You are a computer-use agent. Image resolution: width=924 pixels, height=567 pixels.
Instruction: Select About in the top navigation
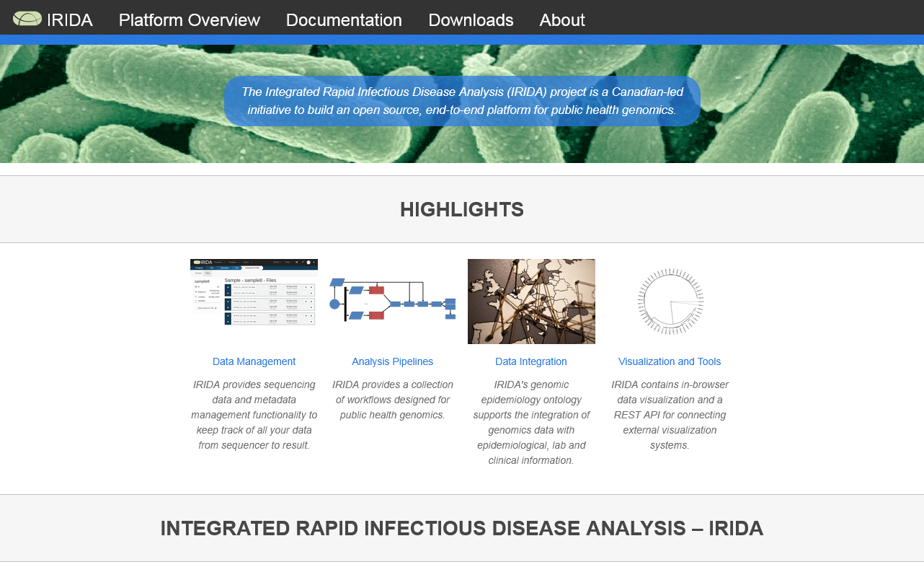(x=562, y=20)
